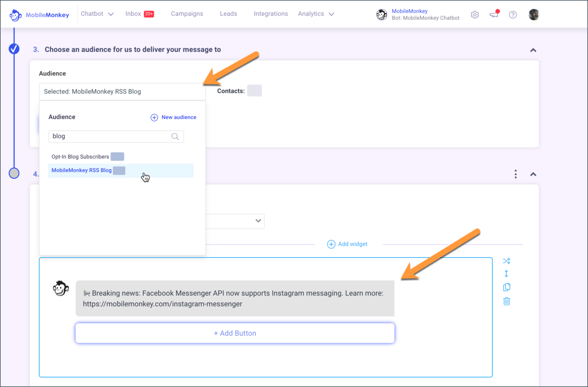
Task: Click the resize arrows icon on the widget
Action: coord(507,274)
